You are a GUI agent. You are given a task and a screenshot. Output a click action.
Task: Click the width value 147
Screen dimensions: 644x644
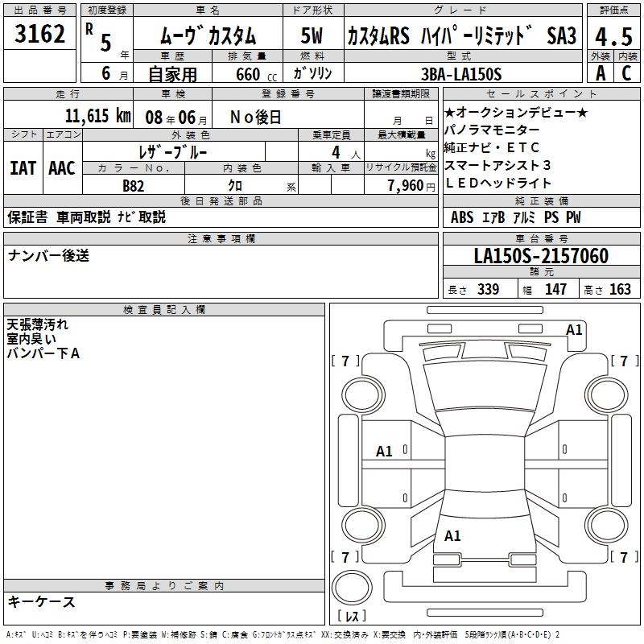555,289
